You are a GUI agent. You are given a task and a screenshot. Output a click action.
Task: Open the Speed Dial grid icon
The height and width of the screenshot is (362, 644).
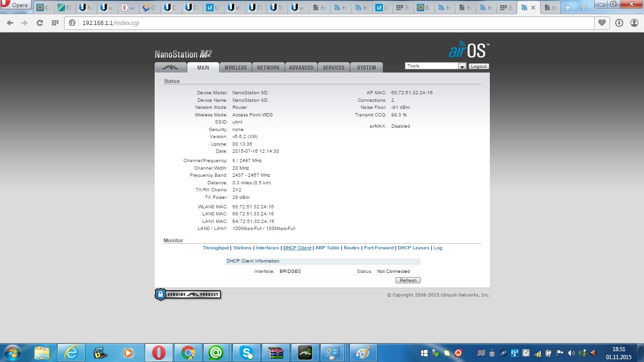click(55, 23)
